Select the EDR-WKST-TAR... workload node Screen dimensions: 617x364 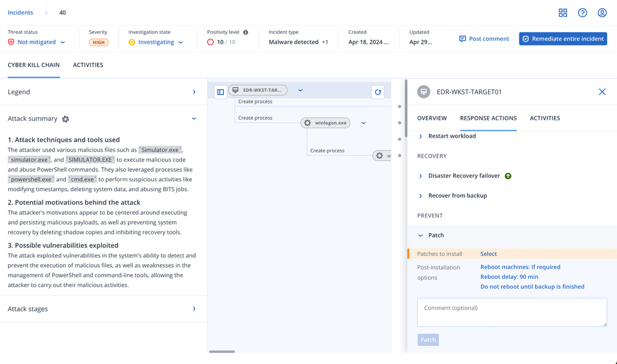(258, 90)
